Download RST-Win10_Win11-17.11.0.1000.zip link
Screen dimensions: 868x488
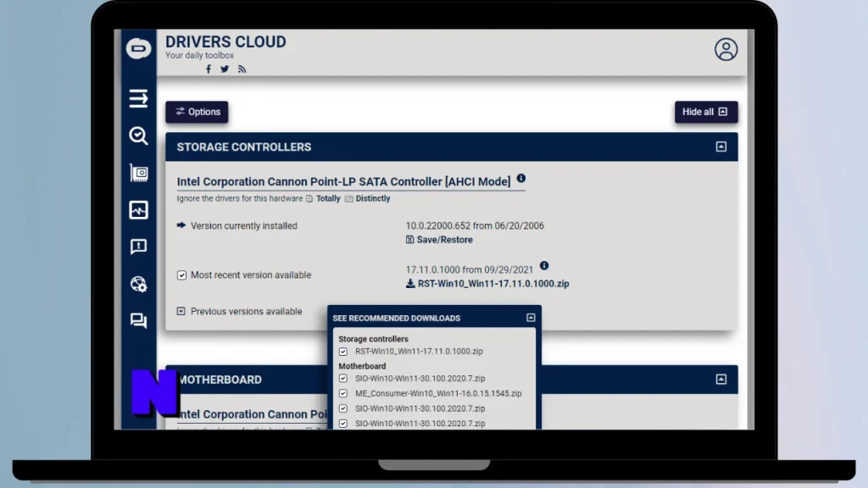click(487, 283)
